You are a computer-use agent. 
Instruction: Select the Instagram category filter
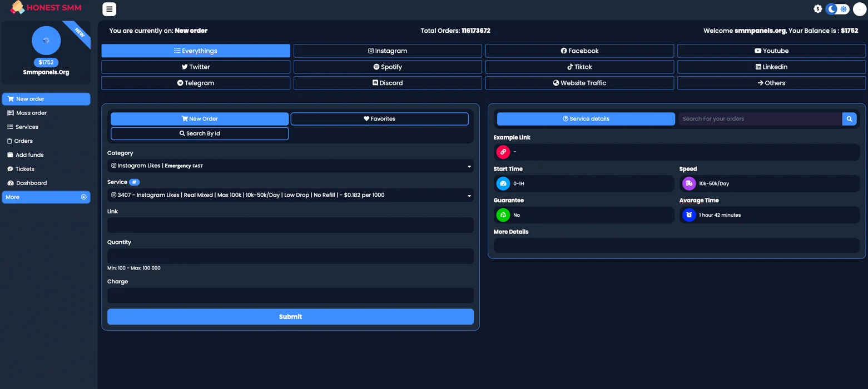click(x=387, y=51)
